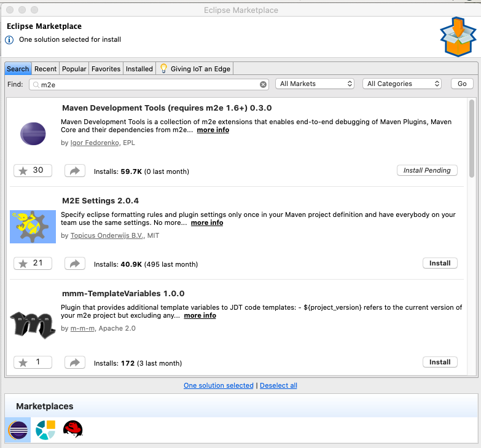481x448 pixels.
Task: Select the Search tab
Action: point(18,69)
